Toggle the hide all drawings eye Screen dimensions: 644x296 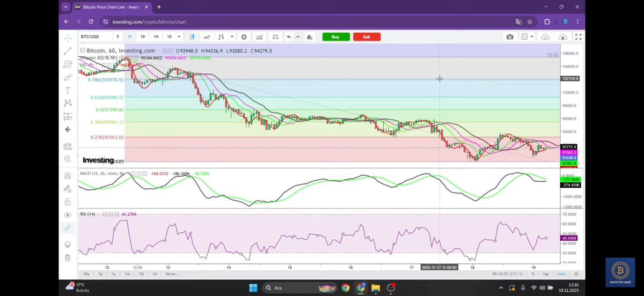[68, 214]
